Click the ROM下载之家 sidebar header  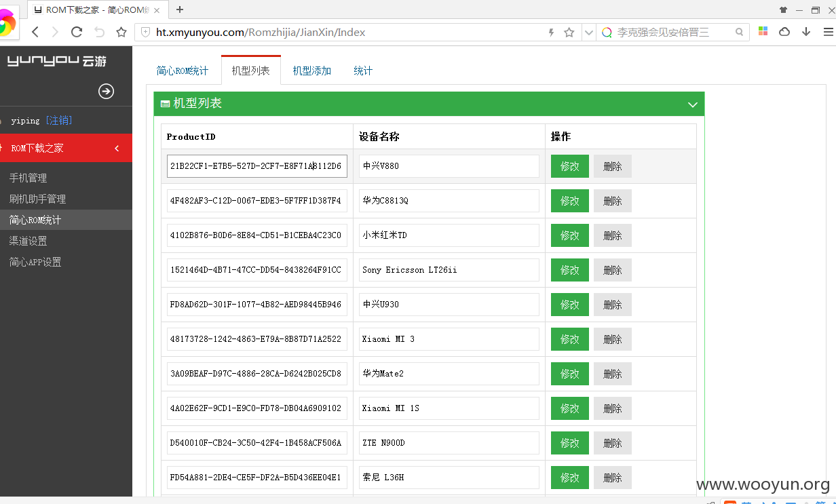pyautogui.click(x=66, y=148)
